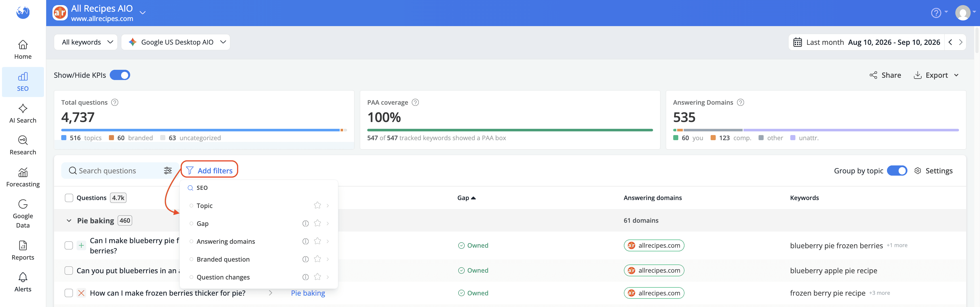Screen dimensions: 980x307
Task: Go to the previous date range
Action: click(x=950, y=42)
